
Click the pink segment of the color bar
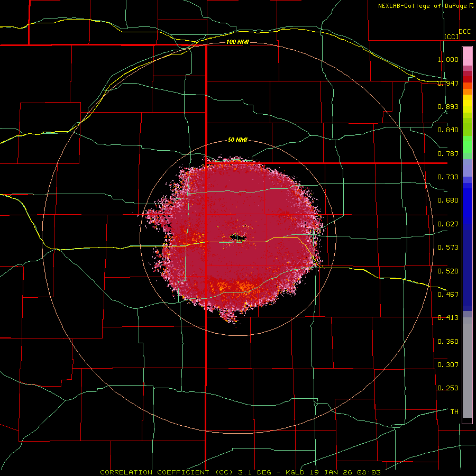point(467,57)
